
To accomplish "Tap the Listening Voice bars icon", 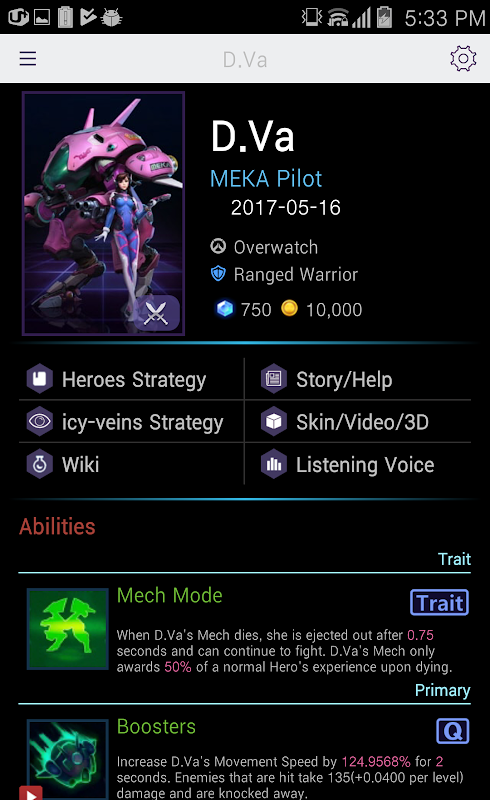I will pyautogui.click(x=274, y=464).
